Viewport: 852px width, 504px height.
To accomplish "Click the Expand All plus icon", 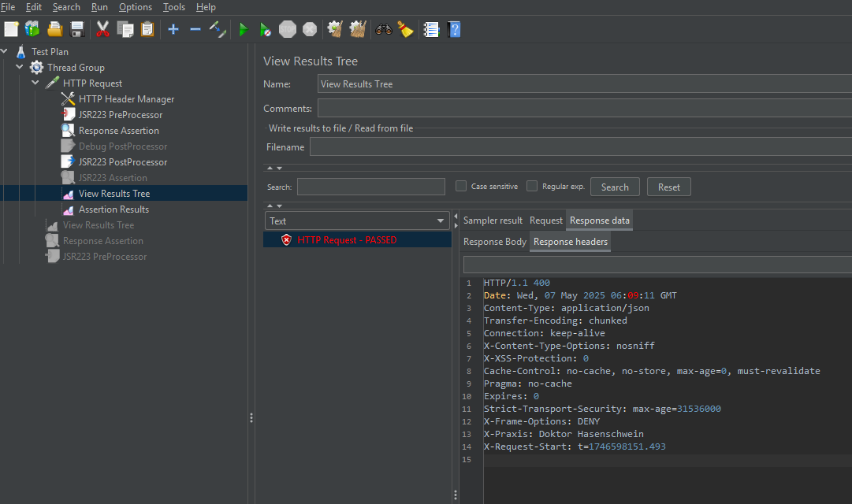I will tap(173, 29).
